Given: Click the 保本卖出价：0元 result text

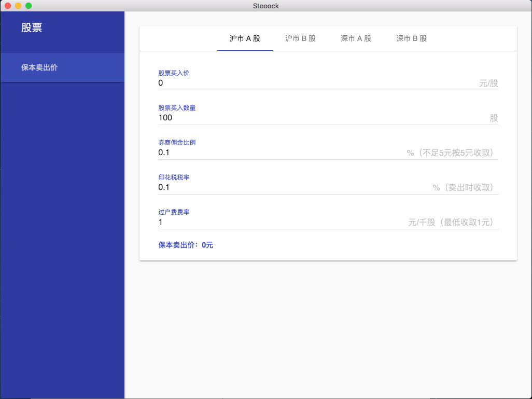Looking at the screenshot, I should [186, 245].
